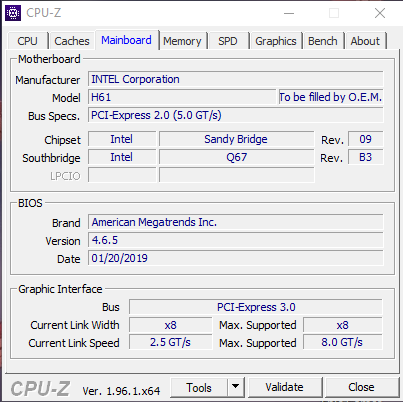Viewport: 403px width, 402px height.
Task: Click the Southbridge row Intel vendor field
Action: [x=122, y=157]
